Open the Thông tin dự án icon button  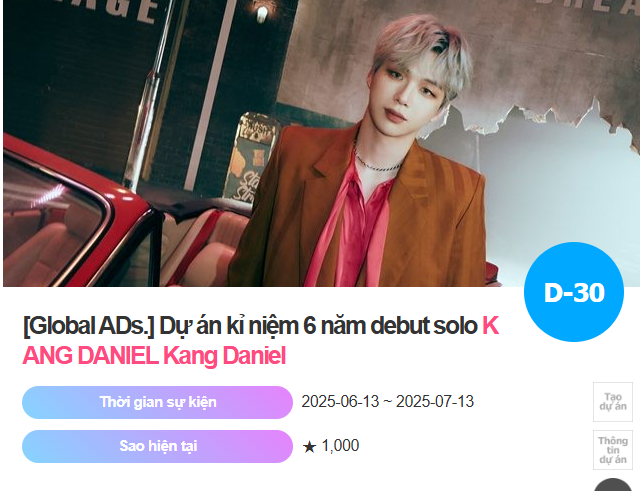click(613, 450)
